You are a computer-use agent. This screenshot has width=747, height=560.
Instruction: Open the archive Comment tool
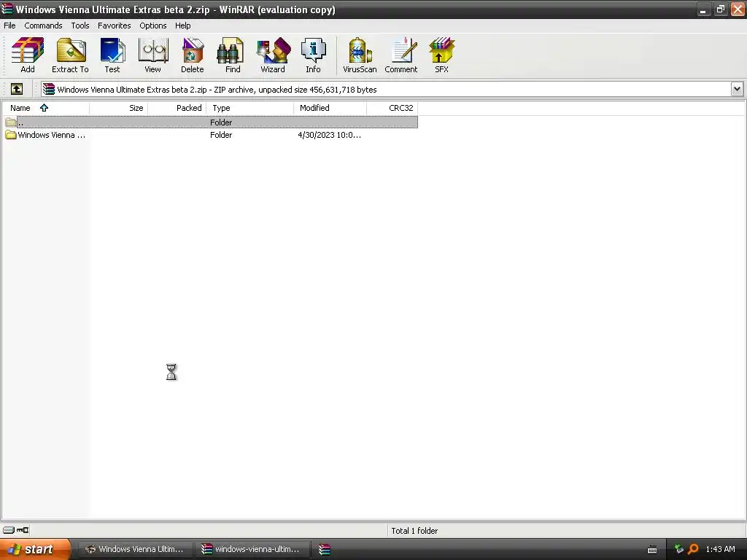click(x=401, y=55)
